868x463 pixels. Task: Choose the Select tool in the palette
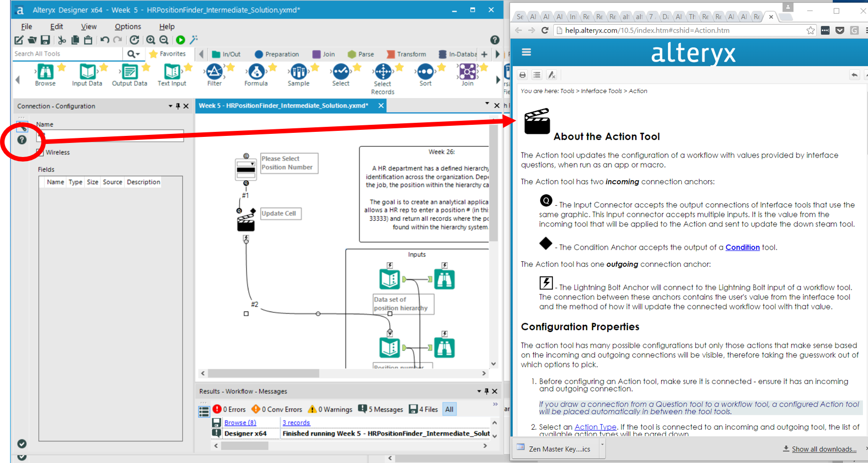[x=341, y=75]
